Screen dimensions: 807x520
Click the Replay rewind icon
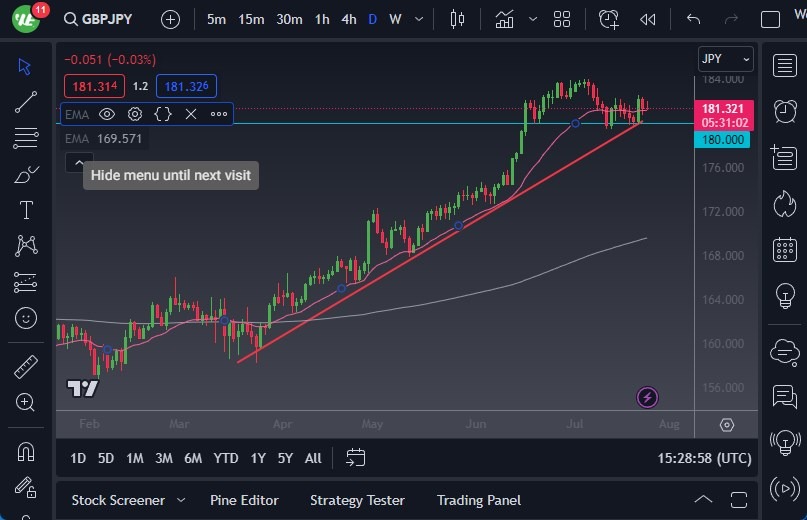[x=648, y=19]
